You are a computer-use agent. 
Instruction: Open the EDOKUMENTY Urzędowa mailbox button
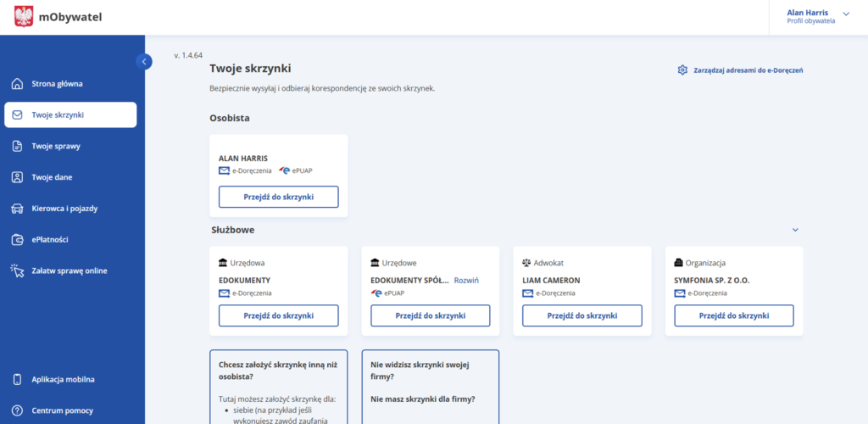(x=278, y=315)
